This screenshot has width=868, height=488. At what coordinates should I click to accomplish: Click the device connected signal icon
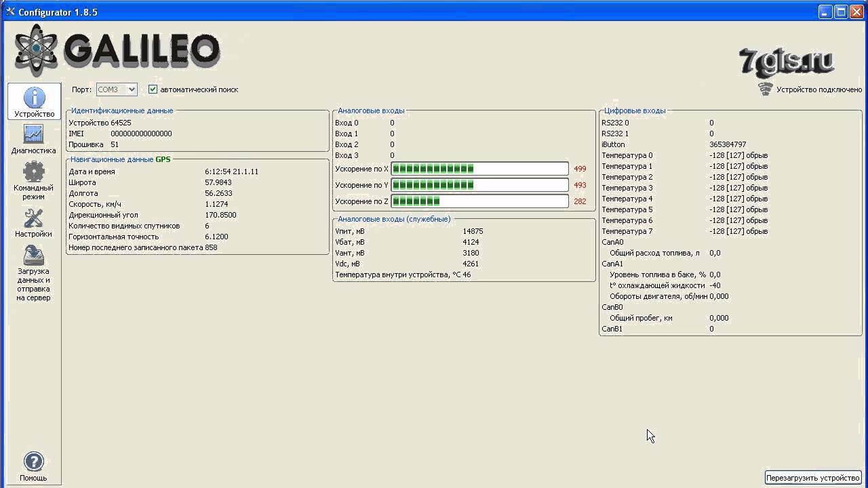pyautogui.click(x=765, y=89)
